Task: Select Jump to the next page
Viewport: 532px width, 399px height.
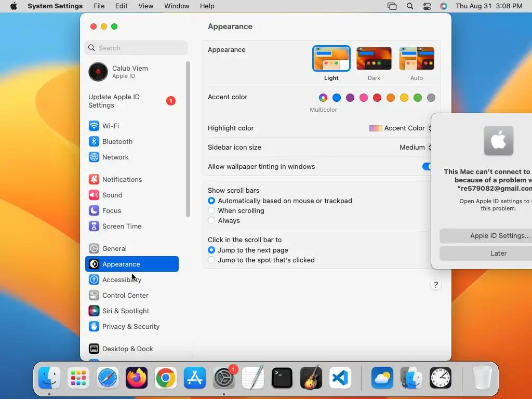Action: point(211,250)
